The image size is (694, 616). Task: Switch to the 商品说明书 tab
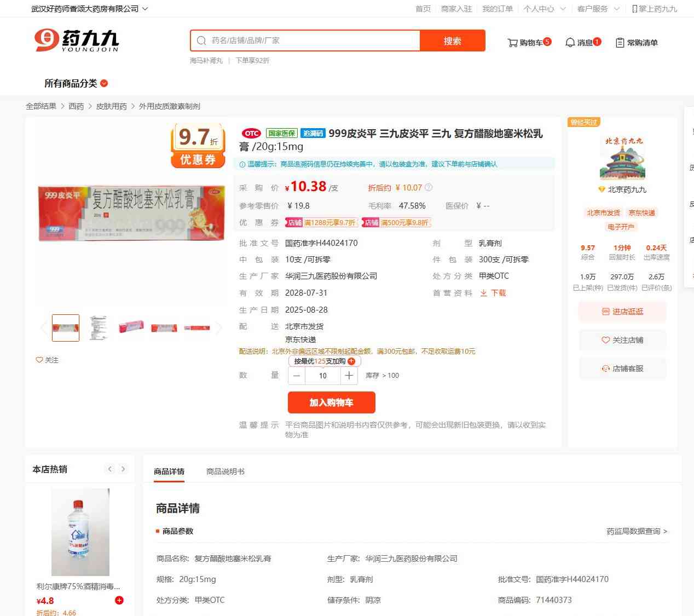click(225, 471)
